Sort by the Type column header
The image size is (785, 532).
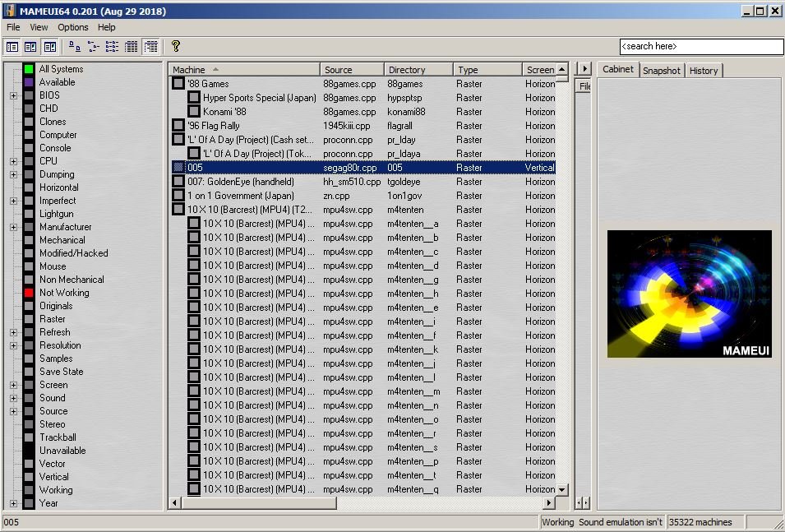coord(487,70)
